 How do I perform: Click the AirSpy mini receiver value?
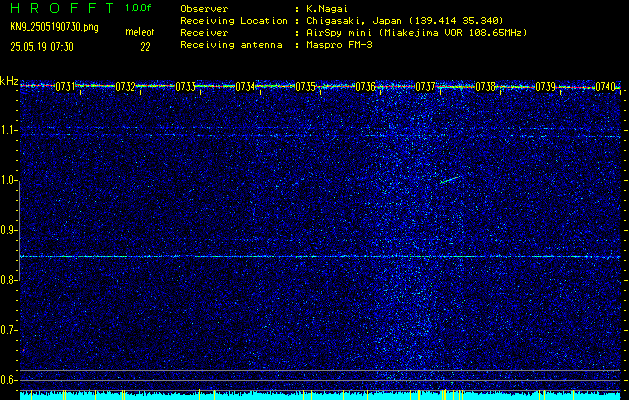pos(415,33)
